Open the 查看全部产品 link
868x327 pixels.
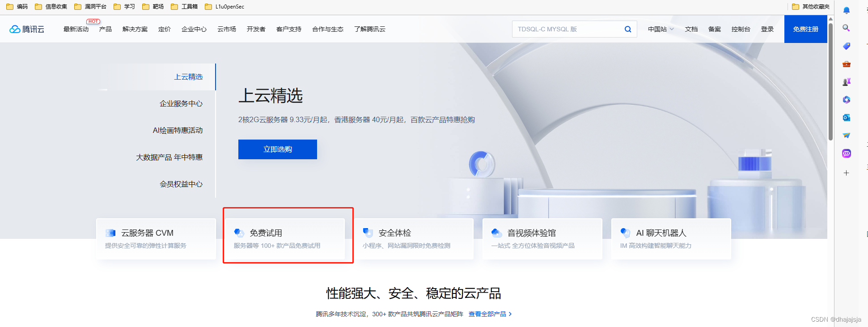click(x=490, y=314)
